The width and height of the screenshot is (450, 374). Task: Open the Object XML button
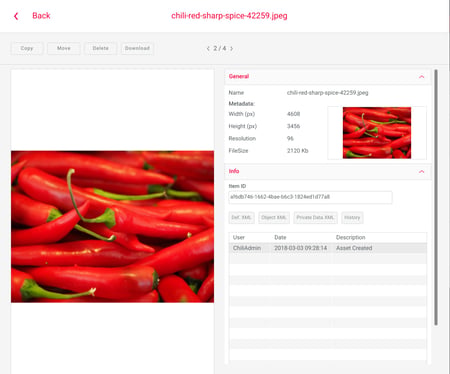274,218
